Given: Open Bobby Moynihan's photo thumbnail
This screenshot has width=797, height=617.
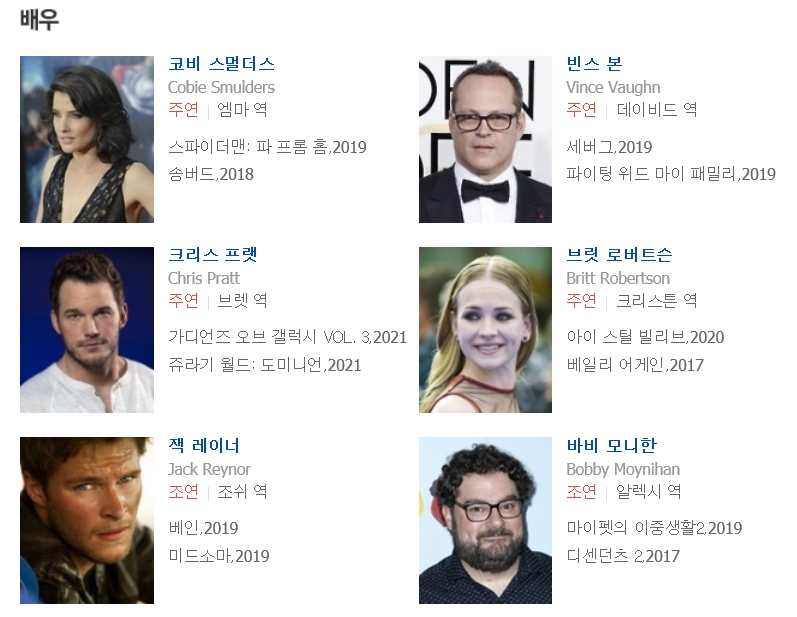Looking at the screenshot, I should pos(485,520).
